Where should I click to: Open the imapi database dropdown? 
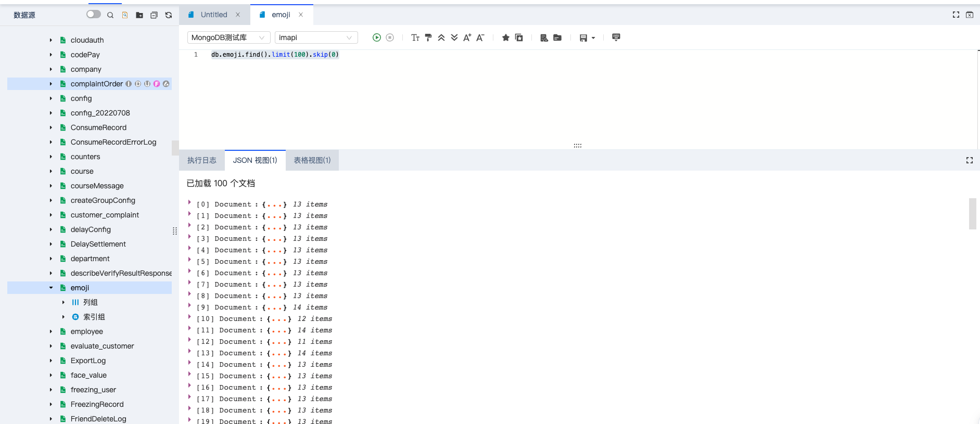click(x=316, y=37)
